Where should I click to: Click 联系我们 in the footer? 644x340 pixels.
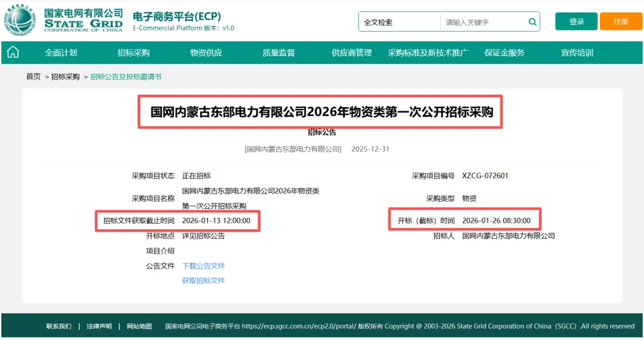click(58, 326)
